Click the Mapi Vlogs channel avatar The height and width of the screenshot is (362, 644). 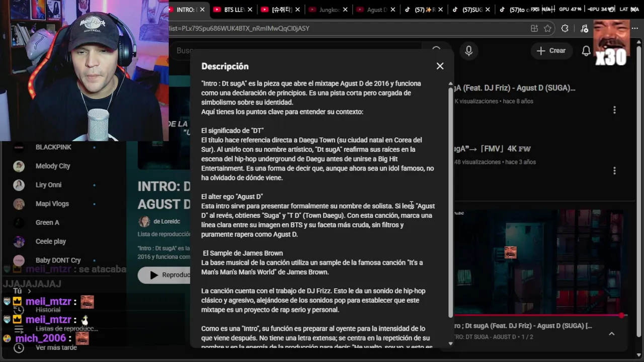pyautogui.click(x=19, y=204)
